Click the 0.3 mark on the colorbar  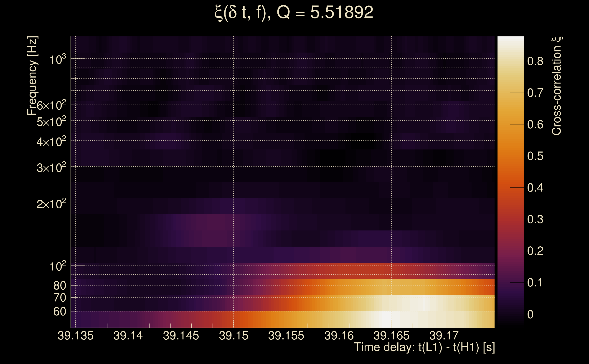(x=535, y=220)
